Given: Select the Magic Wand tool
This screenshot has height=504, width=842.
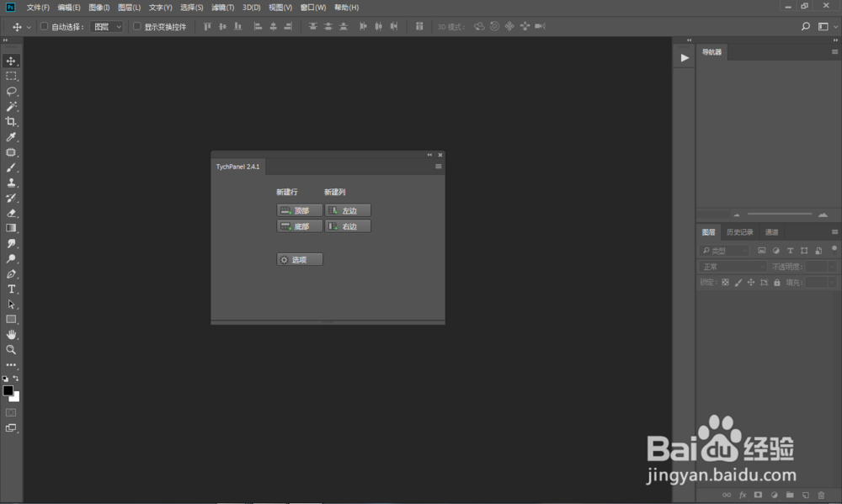Looking at the screenshot, I should tap(11, 106).
